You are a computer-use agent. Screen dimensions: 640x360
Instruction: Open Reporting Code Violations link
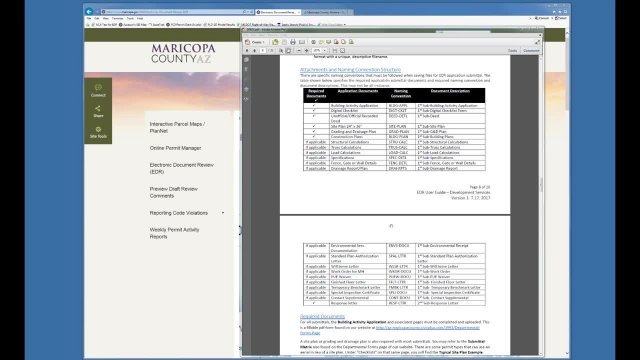[x=178, y=213]
